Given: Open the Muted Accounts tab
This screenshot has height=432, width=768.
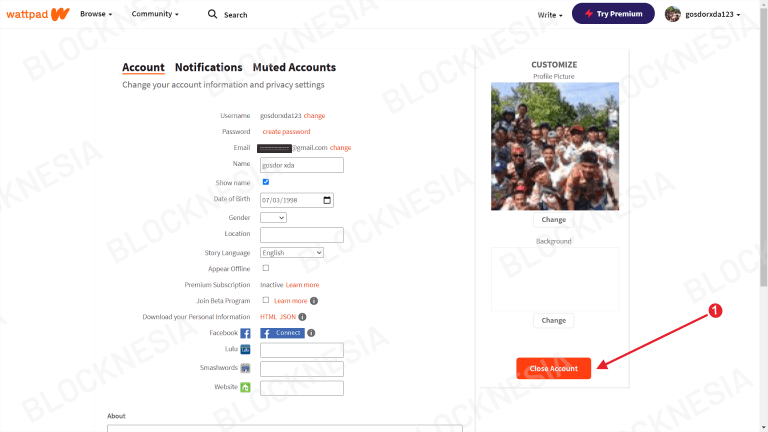Looking at the screenshot, I should [294, 67].
